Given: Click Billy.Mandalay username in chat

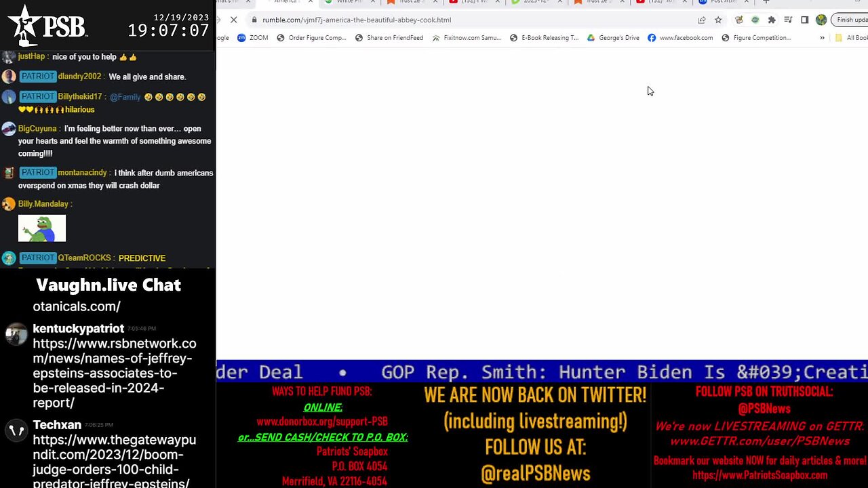Looking at the screenshot, I should [x=43, y=204].
